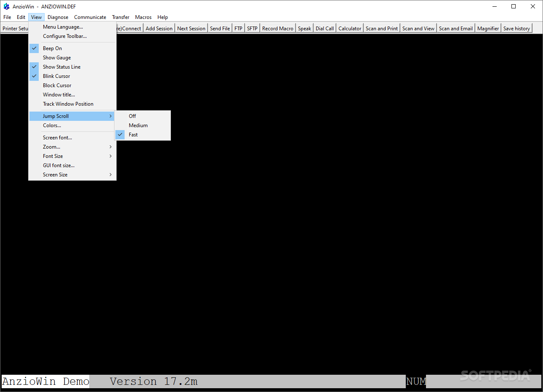Open the Transfer menu

(x=120, y=17)
